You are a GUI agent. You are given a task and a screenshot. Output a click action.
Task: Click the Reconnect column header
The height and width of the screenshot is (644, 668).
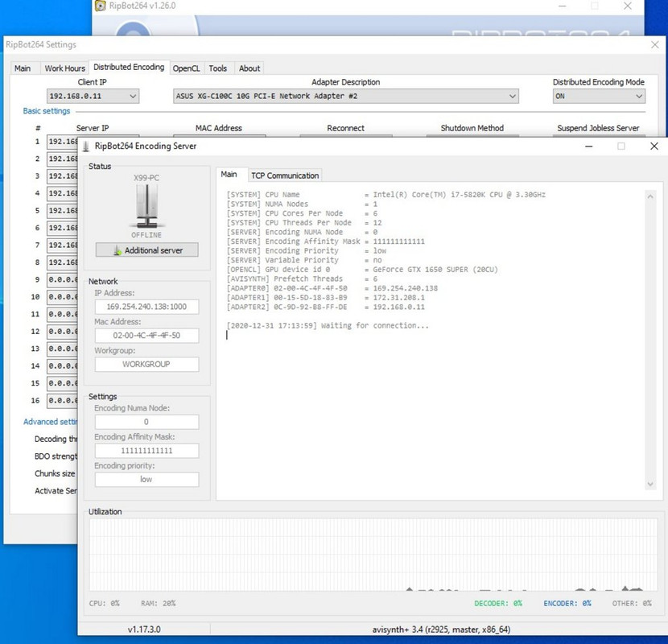click(x=345, y=128)
